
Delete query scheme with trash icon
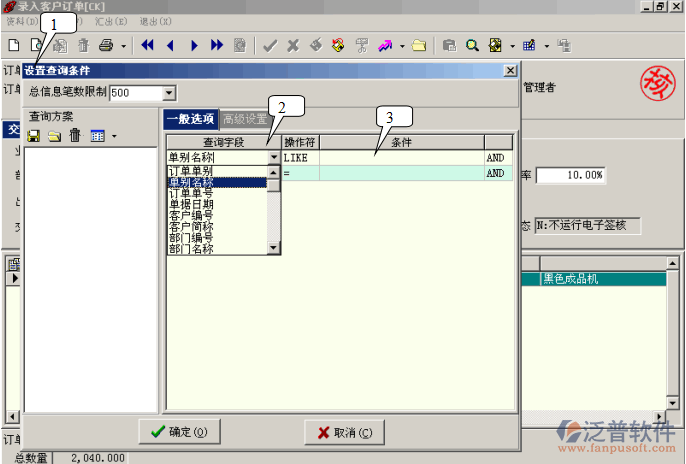[74, 135]
